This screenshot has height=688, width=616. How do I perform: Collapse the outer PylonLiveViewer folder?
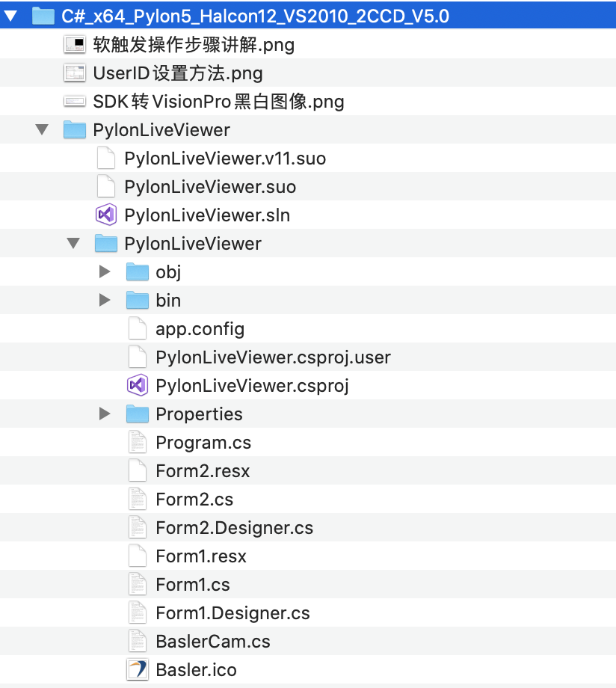pos(42,129)
